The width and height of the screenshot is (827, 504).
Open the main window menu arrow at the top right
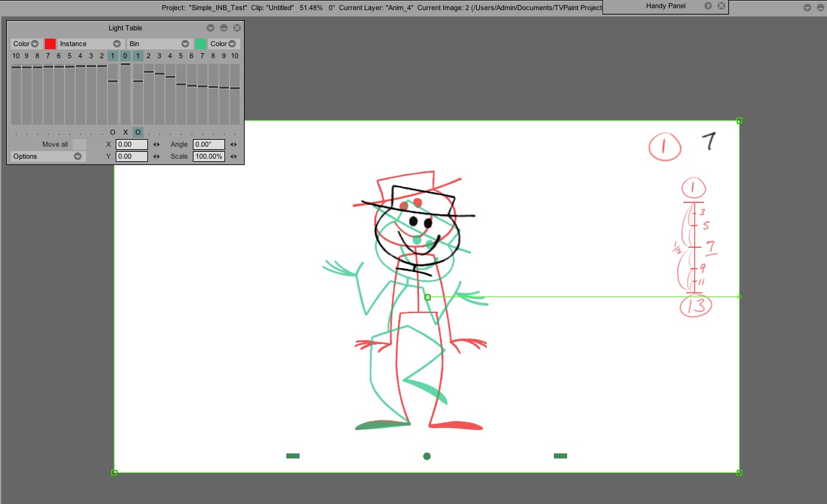[807, 8]
